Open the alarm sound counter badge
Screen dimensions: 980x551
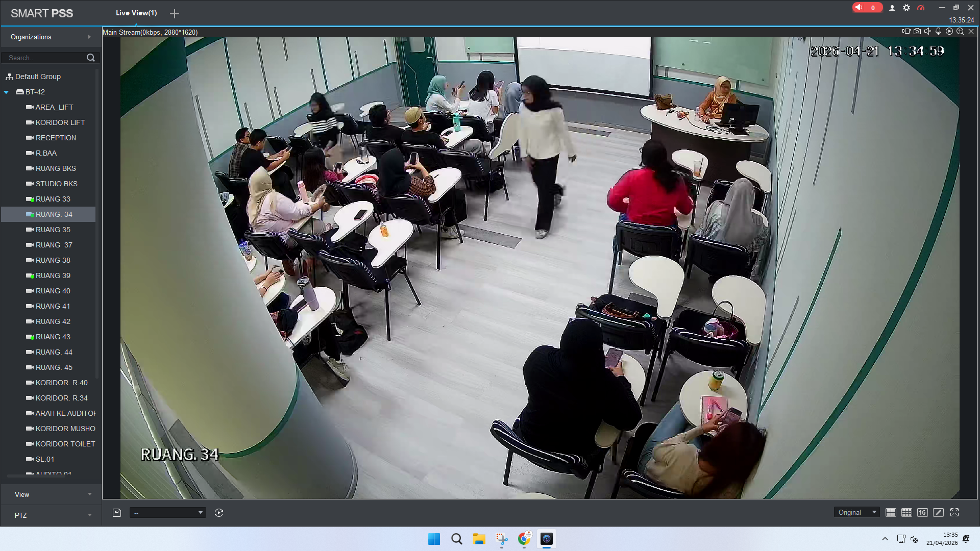(867, 8)
